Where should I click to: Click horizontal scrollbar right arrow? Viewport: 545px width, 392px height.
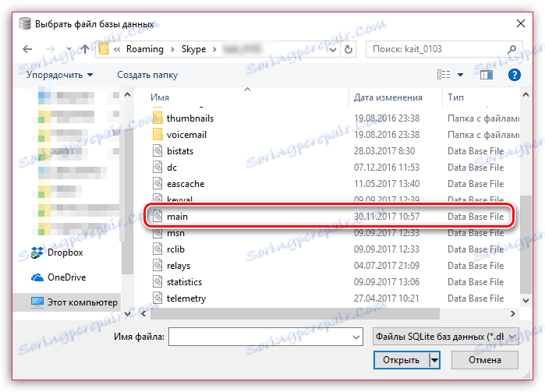(x=513, y=313)
